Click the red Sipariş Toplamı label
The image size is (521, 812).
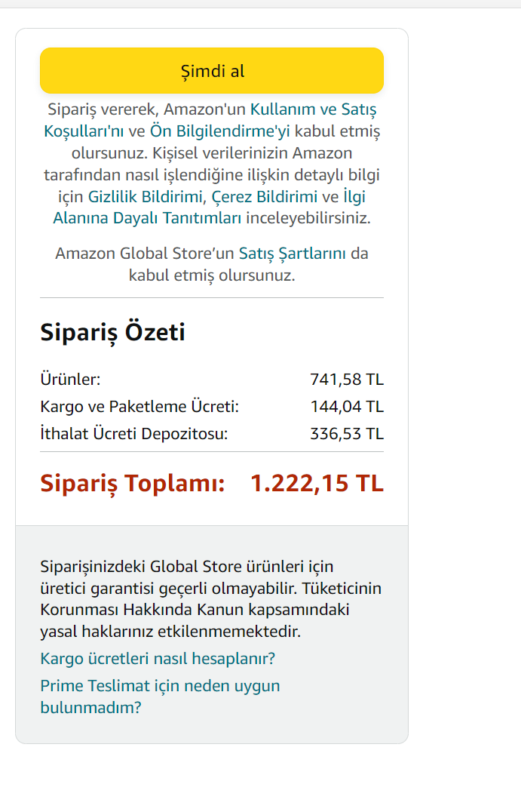pos(133,484)
